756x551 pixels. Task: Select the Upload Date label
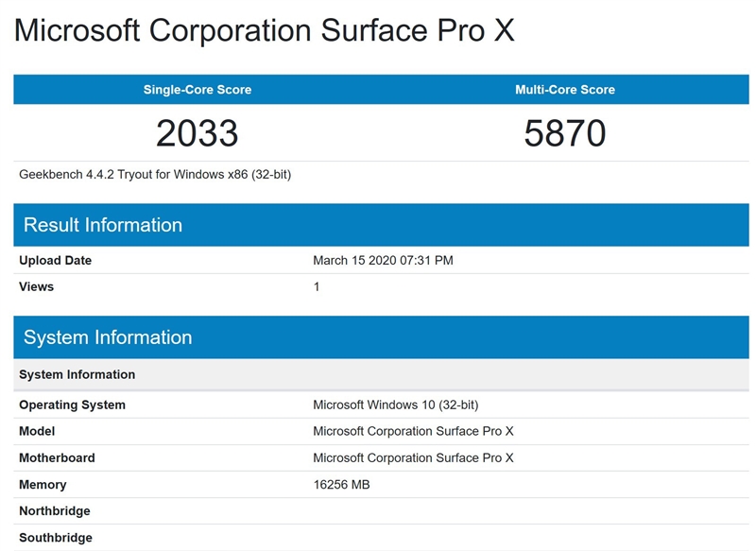[56, 260]
